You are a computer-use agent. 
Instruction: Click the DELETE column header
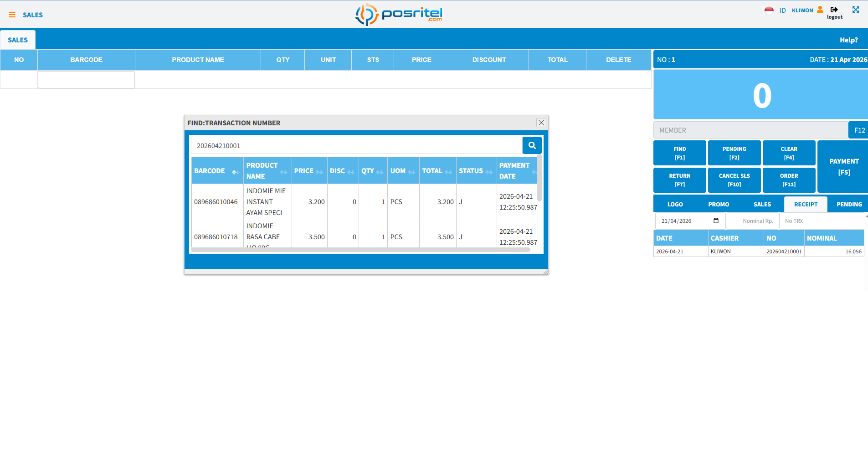click(618, 60)
